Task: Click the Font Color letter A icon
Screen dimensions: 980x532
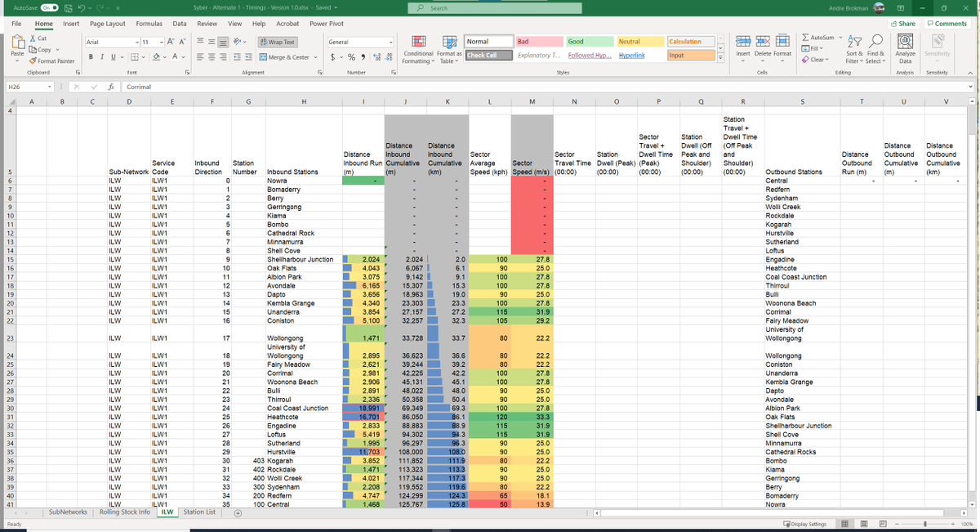Action: (175, 56)
